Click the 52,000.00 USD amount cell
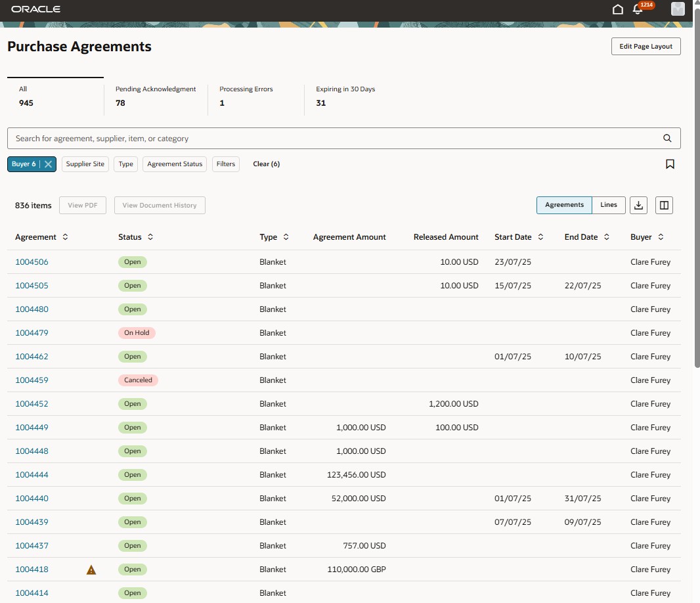Screen dimensions: 700x603 (x=359, y=499)
